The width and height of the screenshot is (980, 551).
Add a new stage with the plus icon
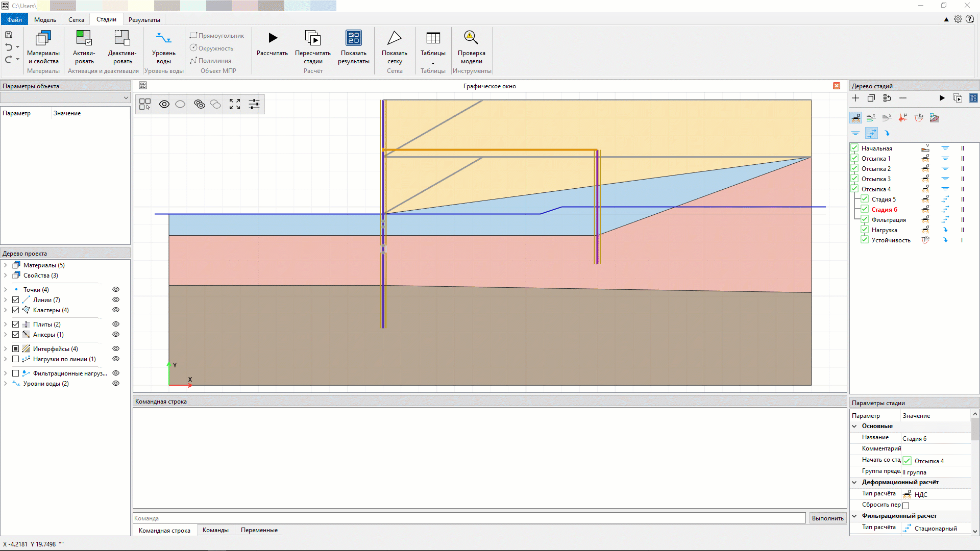click(x=856, y=98)
